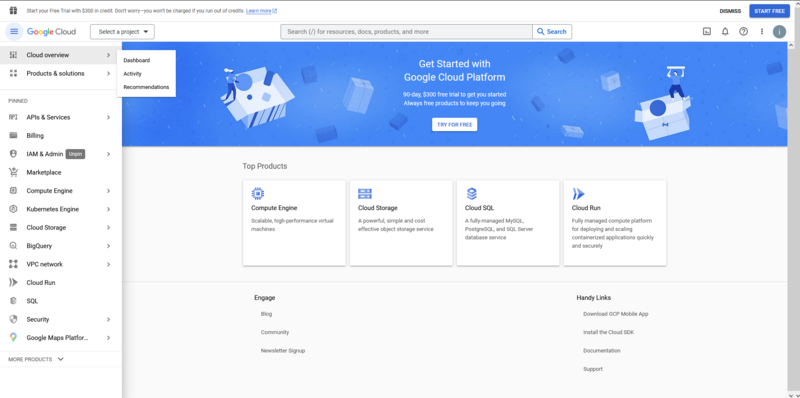
Task: Dismiss the free trial banner
Action: (x=730, y=11)
